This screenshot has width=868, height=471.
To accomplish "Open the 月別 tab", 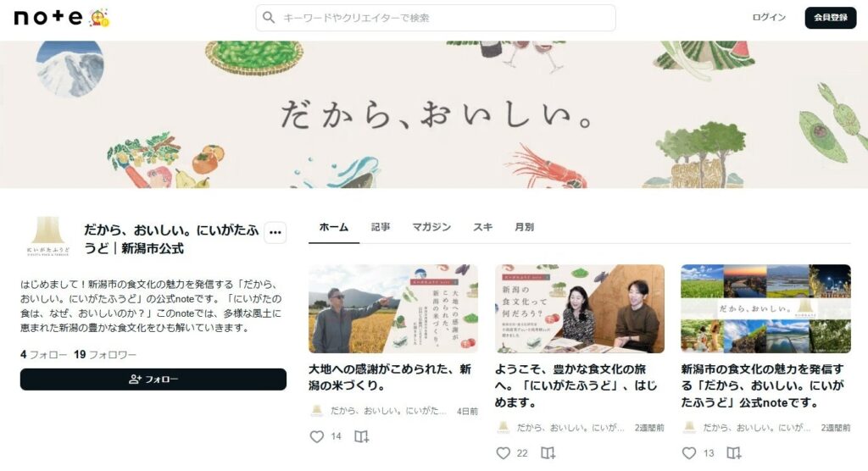I will tap(524, 227).
